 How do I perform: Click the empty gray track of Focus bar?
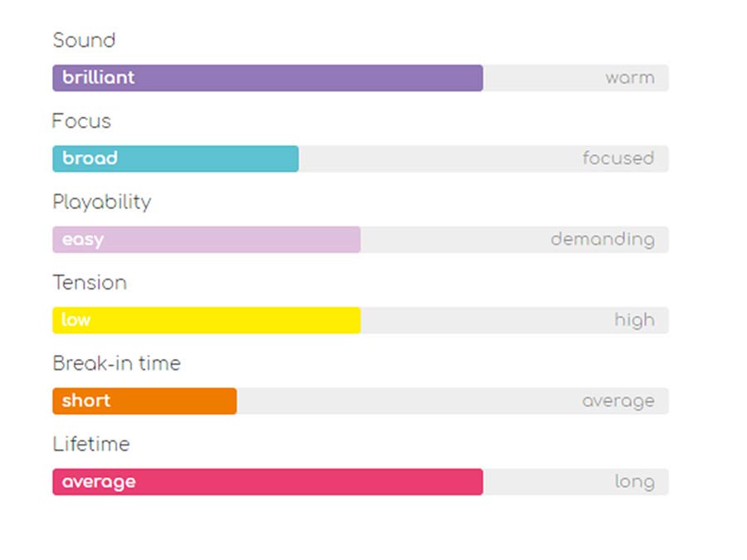tap(440, 158)
